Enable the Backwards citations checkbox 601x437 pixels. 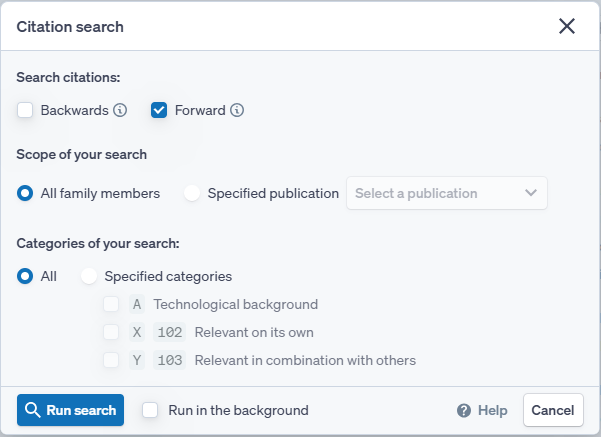point(26,110)
